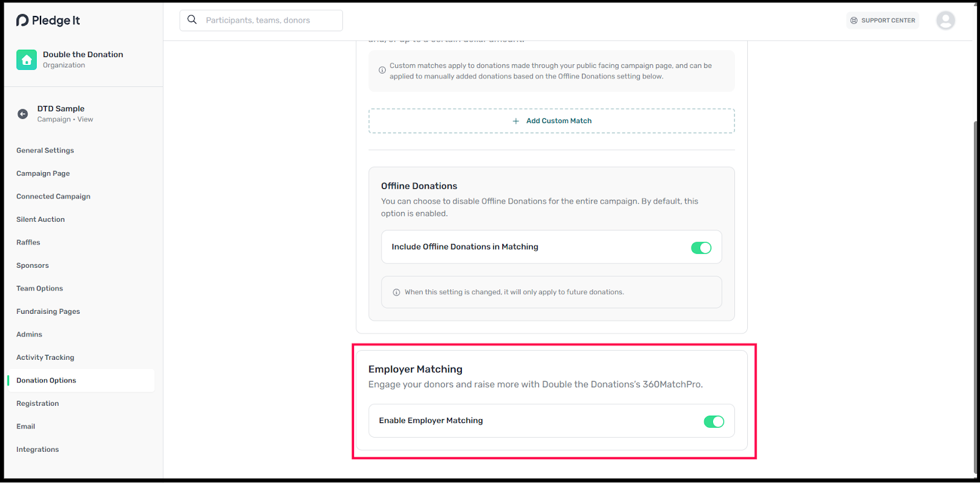This screenshot has height=483, width=980.
Task: Click the Support Center button
Action: [x=883, y=20]
